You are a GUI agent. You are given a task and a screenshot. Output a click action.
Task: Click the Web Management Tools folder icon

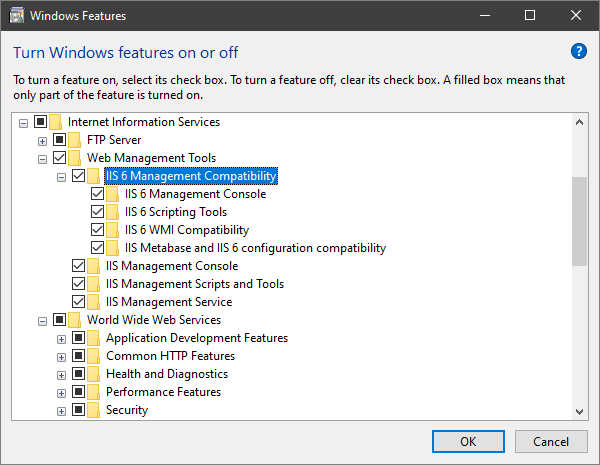click(75, 158)
